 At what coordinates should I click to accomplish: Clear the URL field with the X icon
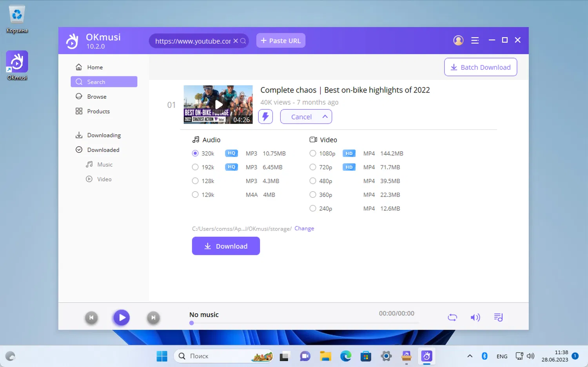click(236, 41)
